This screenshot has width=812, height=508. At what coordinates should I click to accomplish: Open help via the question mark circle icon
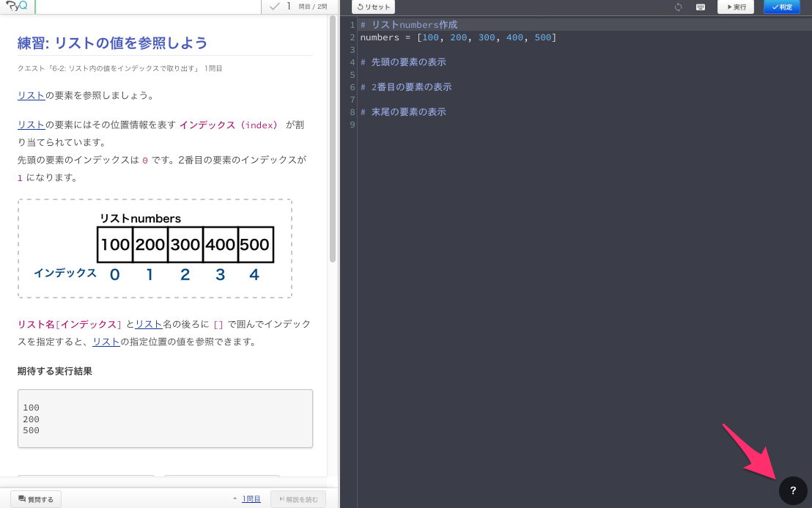[794, 492]
